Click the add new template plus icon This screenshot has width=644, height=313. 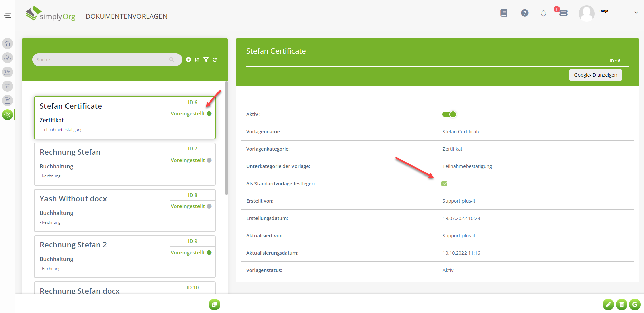(189, 60)
